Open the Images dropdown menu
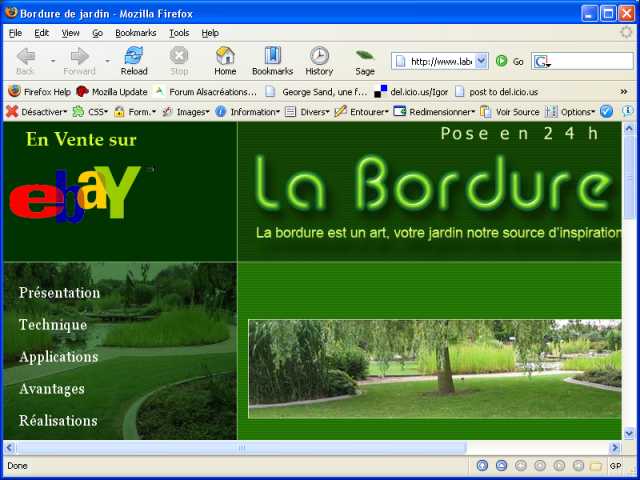The image size is (640, 480). [186, 112]
